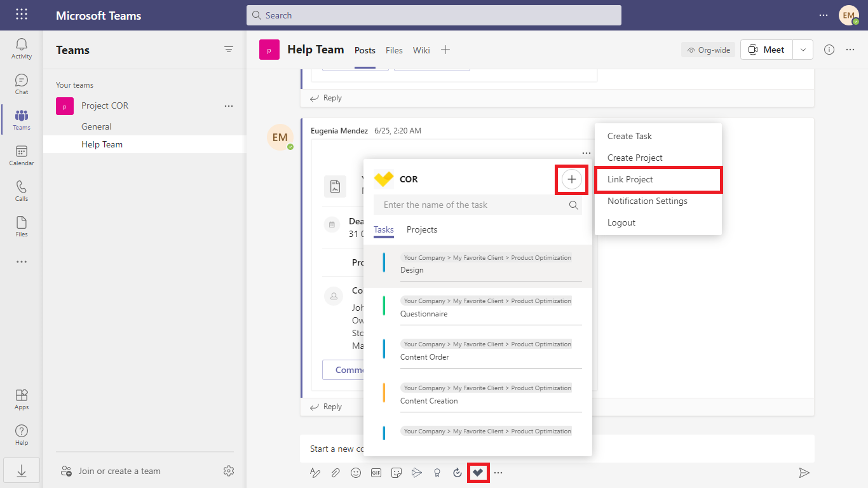Select the Design task
The width and height of the screenshot is (868, 488).
click(478, 266)
